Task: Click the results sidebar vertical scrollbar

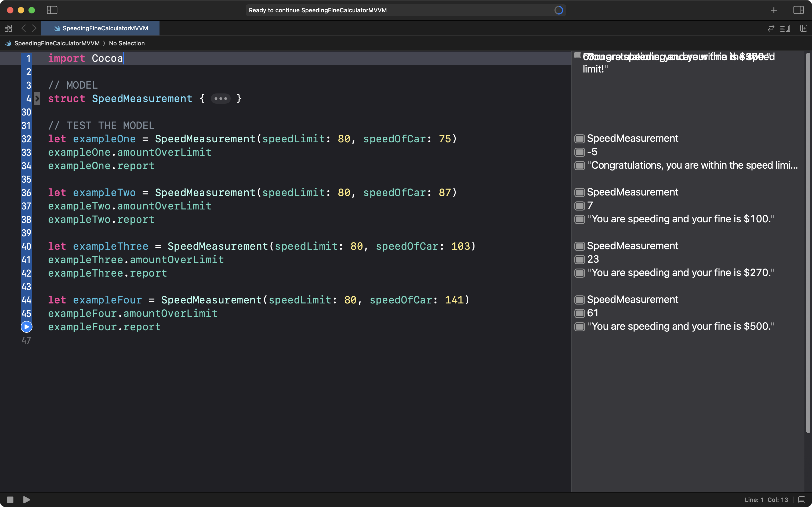Action: pyautogui.click(x=808, y=241)
